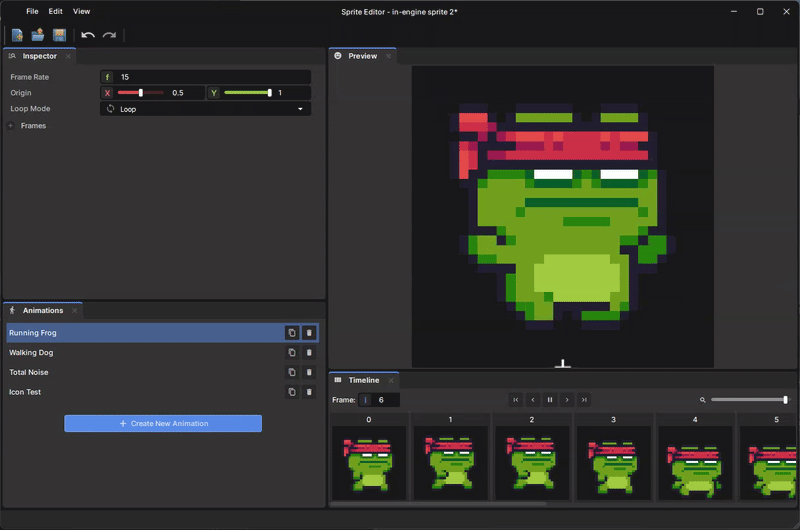This screenshot has width=800, height=530.
Task: Click the integer icon beside Frame field
Action: [365, 400]
